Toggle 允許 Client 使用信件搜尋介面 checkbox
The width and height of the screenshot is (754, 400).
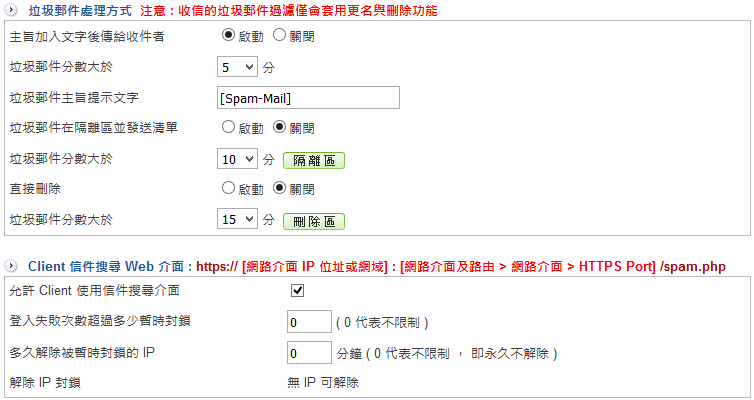[x=297, y=291]
